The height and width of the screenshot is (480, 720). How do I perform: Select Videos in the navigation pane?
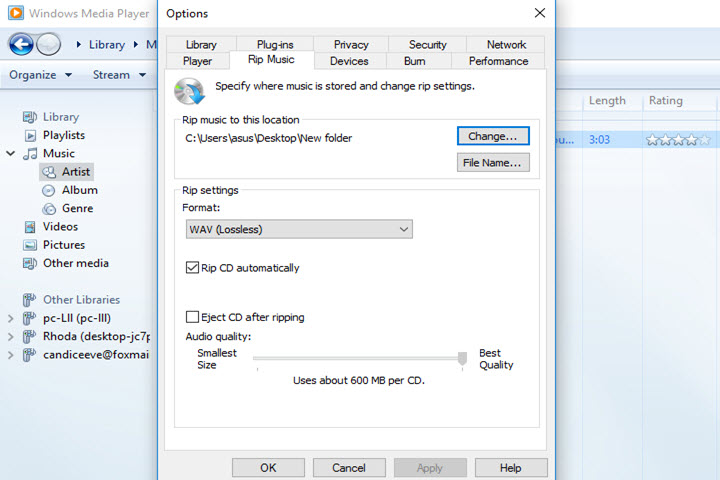(60, 226)
